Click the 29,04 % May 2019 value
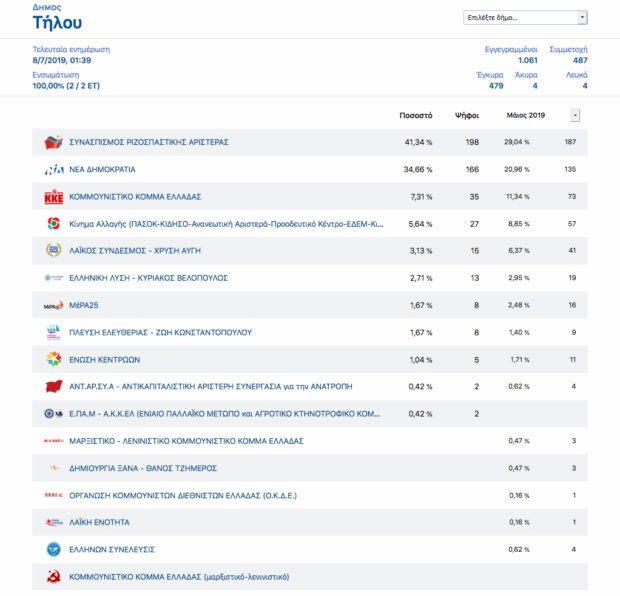The image size is (620, 596). tap(517, 142)
